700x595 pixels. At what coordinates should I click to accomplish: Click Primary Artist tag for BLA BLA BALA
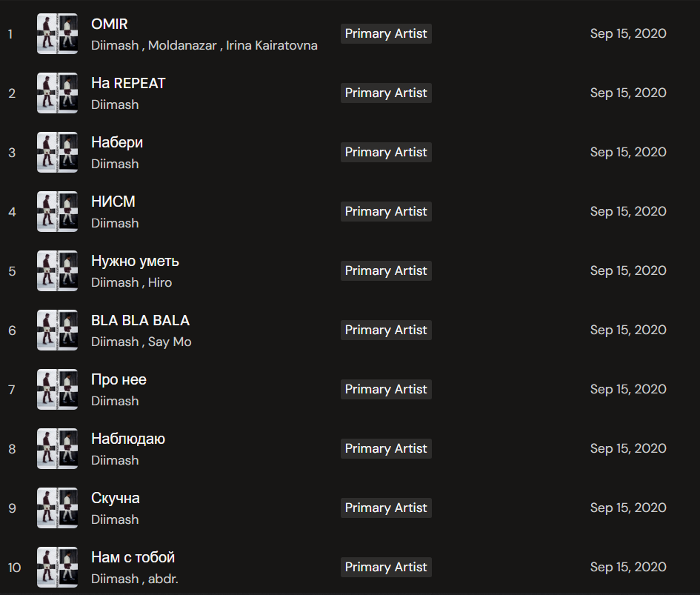coord(386,330)
